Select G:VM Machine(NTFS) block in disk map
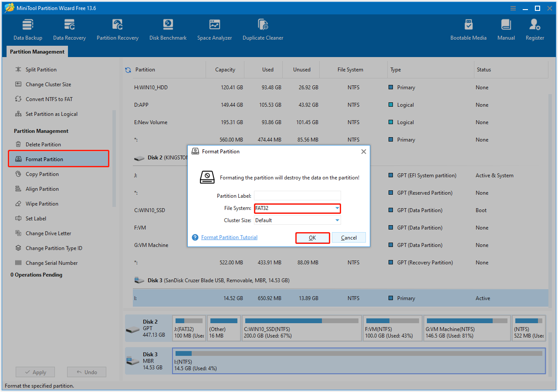Image resolution: width=558 pixels, height=392 pixels. (467, 328)
